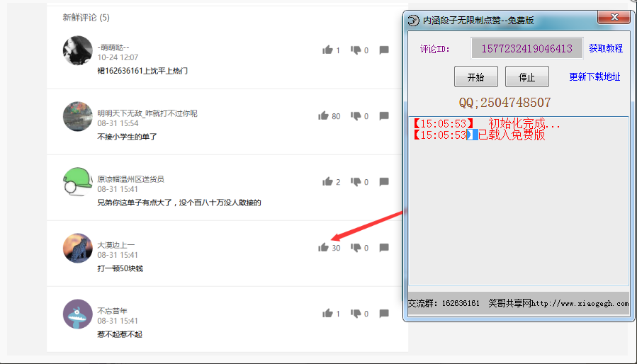Click comment bubble icon on 萌萌哒 comment
This screenshot has height=364, width=637.
click(x=384, y=50)
